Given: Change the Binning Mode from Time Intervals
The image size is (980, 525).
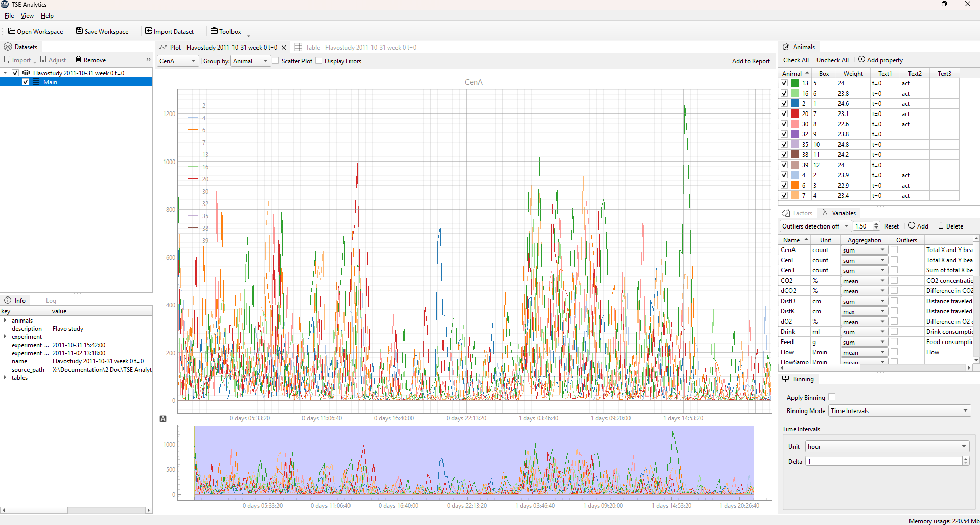Looking at the screenshot, I should pos(899,410).
